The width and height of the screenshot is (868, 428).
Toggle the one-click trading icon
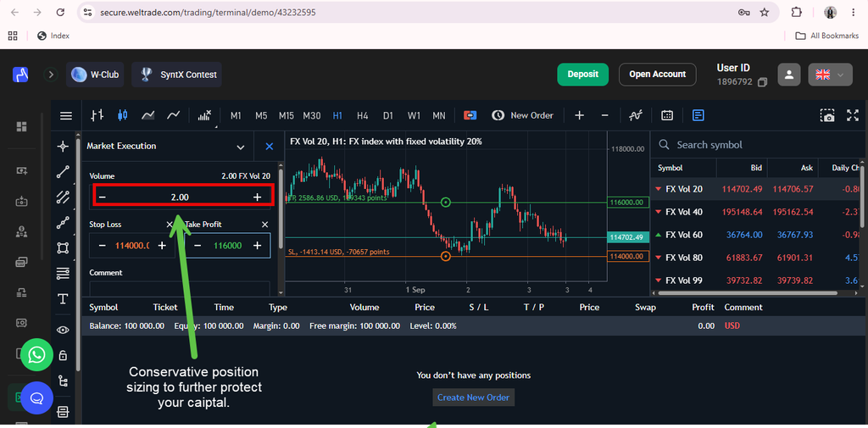pos(470,115)
